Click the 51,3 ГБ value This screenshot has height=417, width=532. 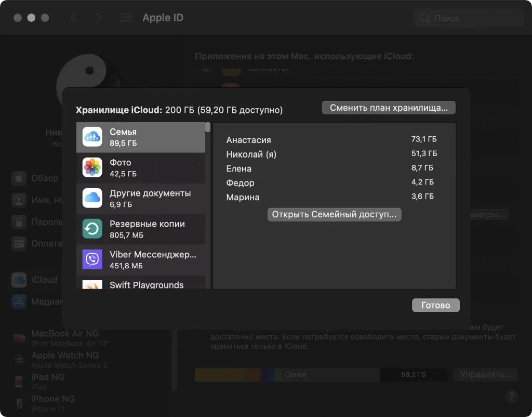pyautogui.click(x=424, y=153)
